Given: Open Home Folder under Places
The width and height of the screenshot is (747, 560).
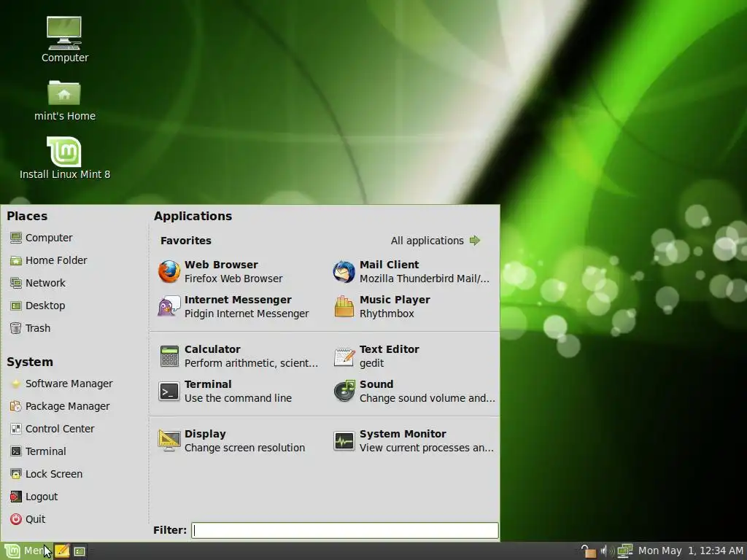Looking at the screenshot, I should tap(49, 260).
